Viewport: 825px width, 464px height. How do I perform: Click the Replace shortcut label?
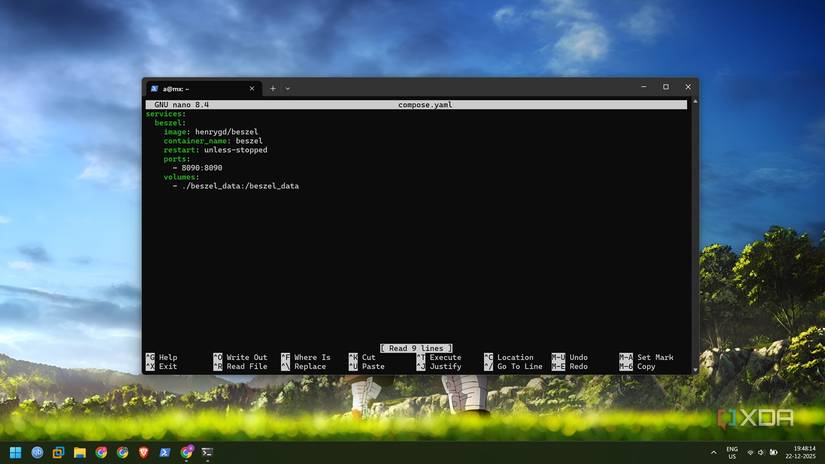pyautogui.click(x=304, y=366)
